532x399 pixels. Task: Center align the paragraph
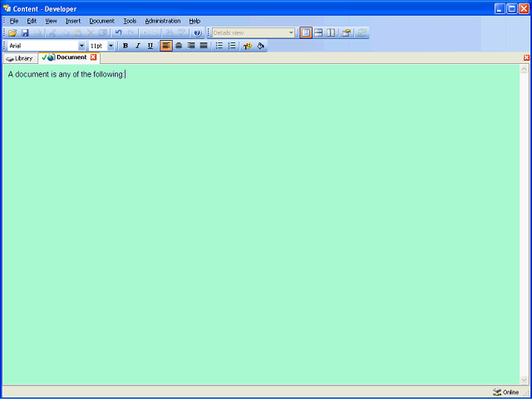coord(179,46)
